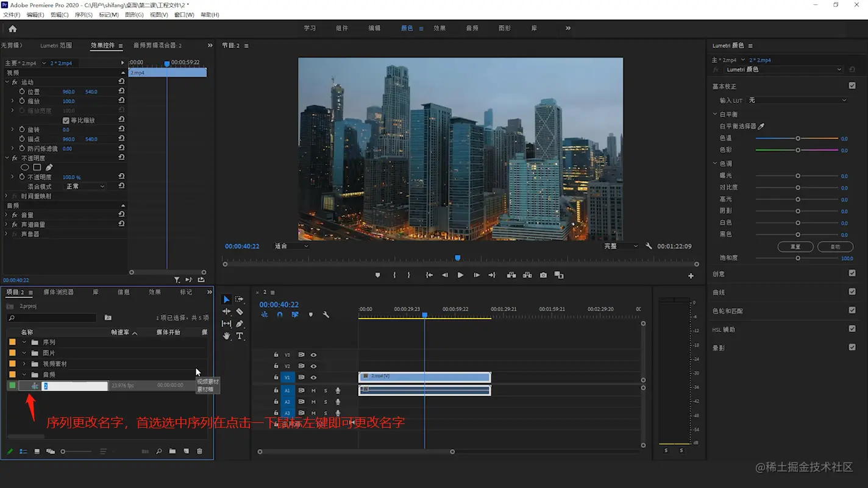
Task: Click the project panel search field
Action: (54, 318)
